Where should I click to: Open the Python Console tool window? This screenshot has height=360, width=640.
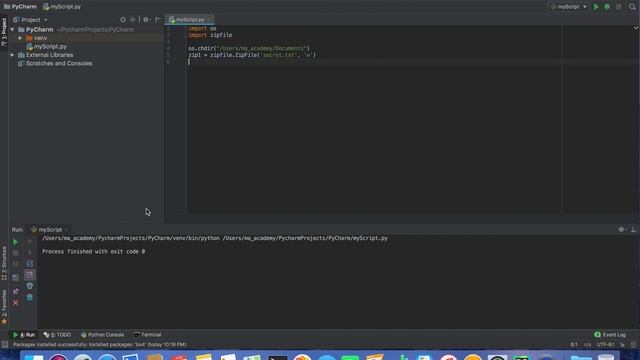tap(102, 335)
